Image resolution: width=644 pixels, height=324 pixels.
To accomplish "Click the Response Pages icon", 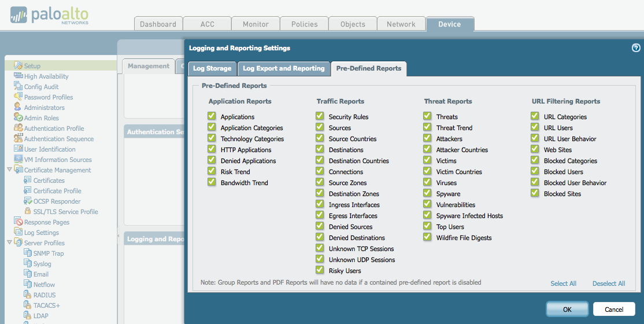I will (18, 222).
